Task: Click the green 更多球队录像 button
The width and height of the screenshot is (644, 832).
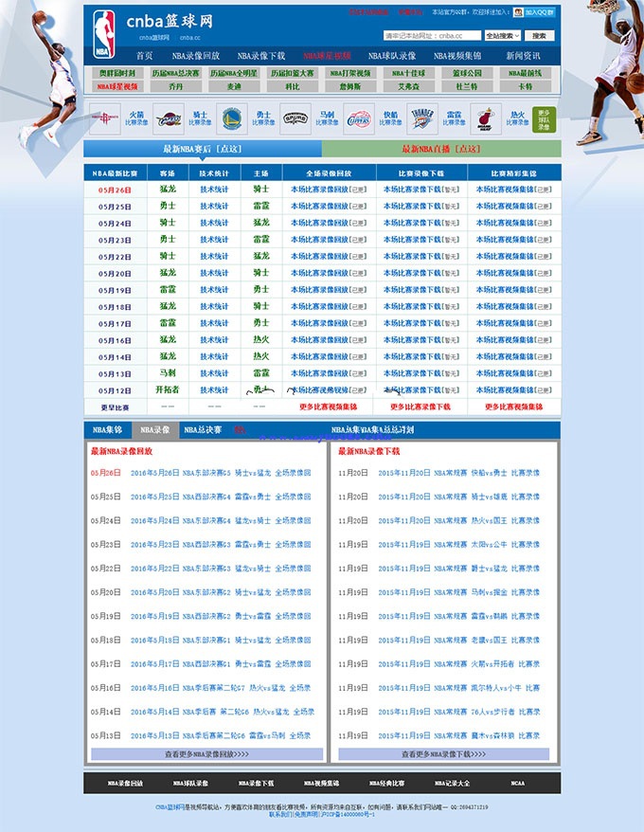Action: pyautogui.click(x=543, y=118)
